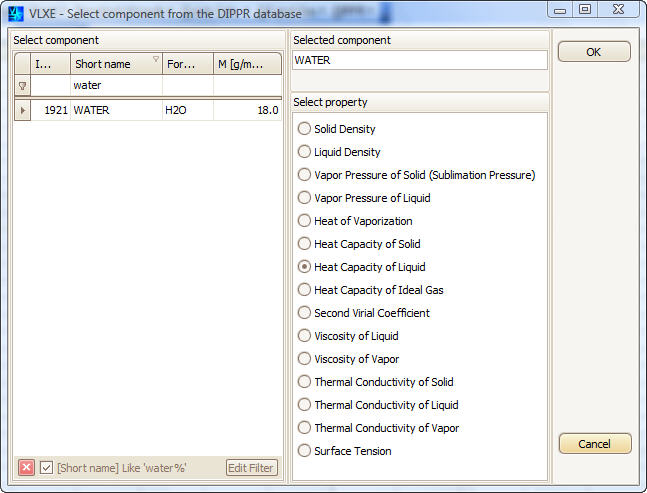Click the molar mass filter cell
The image size is (647, 493).
click(x=248, y=85)
